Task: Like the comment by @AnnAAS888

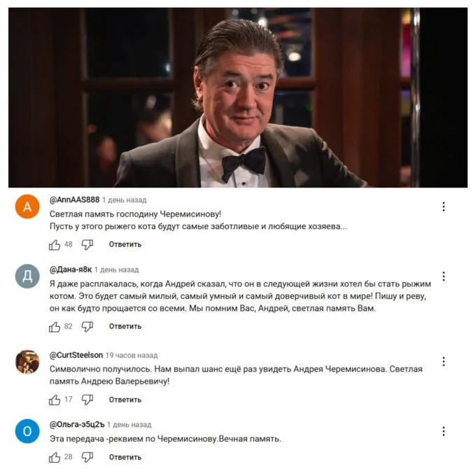Action: point(55,245)
